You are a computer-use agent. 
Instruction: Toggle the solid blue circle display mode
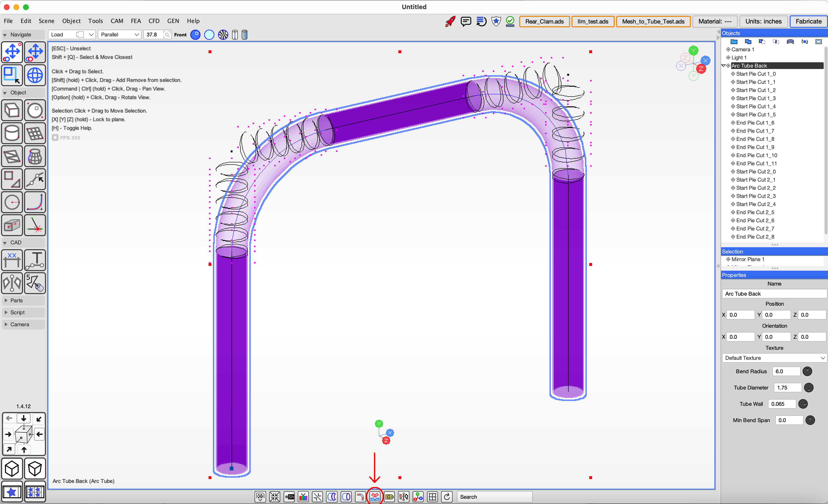tap(195, 34)
